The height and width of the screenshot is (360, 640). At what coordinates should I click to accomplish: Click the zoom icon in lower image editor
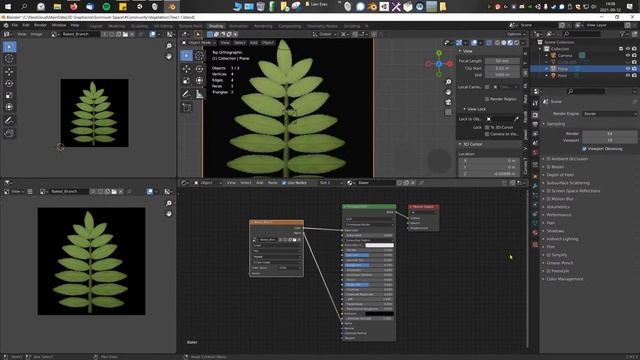tap(169, 203)
